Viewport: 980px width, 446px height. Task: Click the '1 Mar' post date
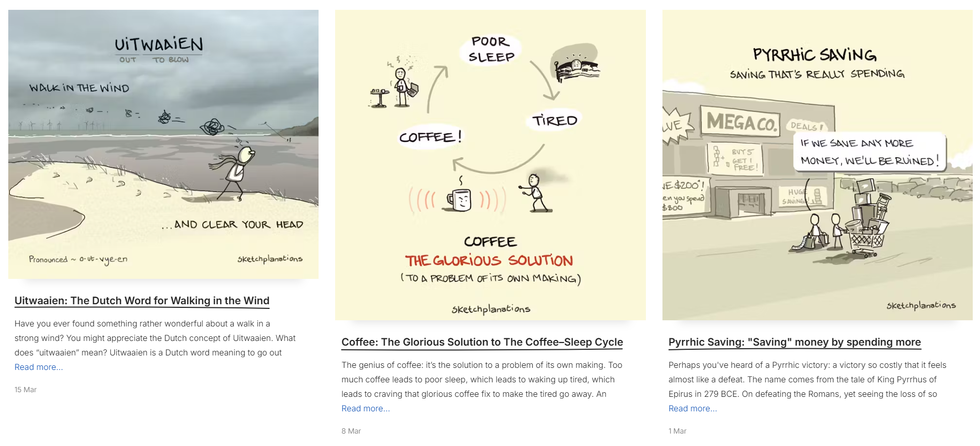(x=677, y=431)
